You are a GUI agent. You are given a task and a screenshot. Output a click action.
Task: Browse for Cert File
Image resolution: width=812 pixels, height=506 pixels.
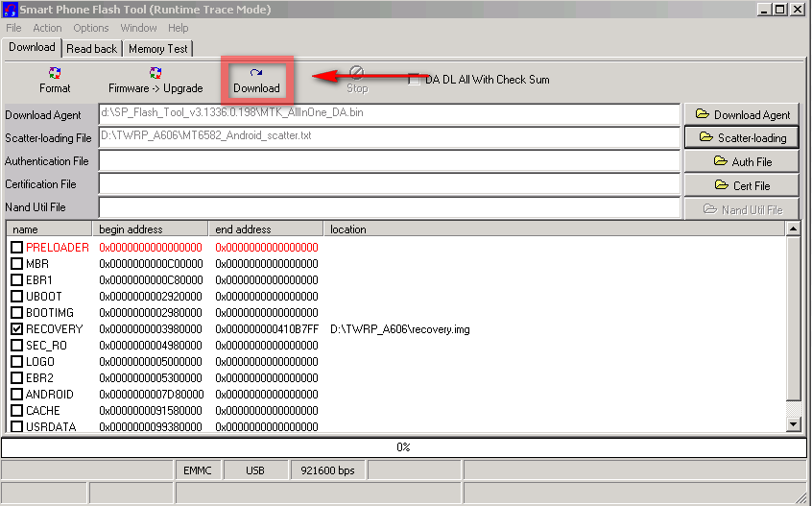741,185
